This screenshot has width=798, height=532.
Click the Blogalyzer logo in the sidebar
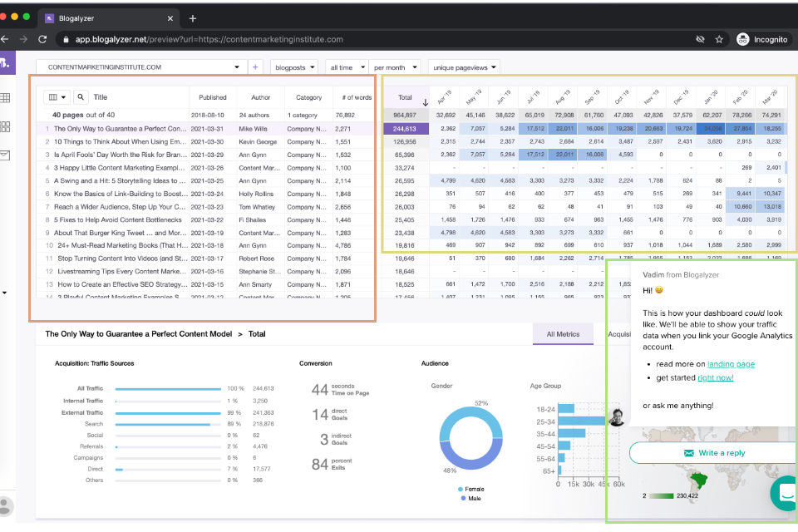pyautogui.click(x=6, y=62)
